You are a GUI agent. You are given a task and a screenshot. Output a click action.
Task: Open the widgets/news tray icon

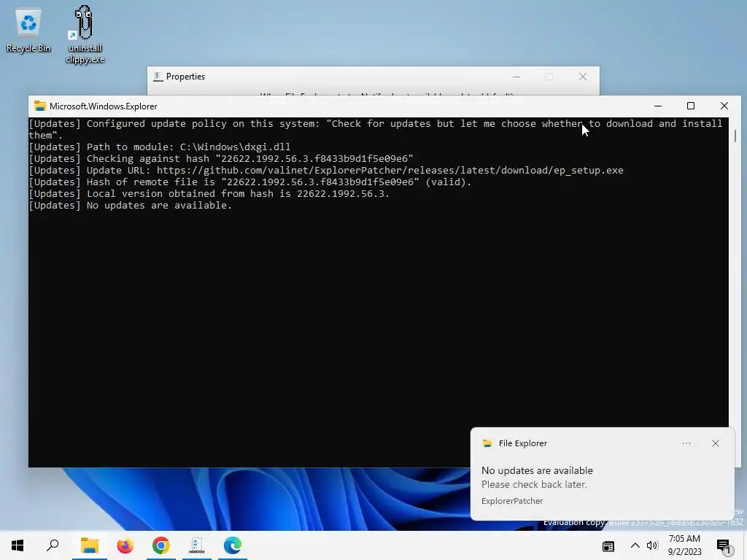tap(608, 546)
